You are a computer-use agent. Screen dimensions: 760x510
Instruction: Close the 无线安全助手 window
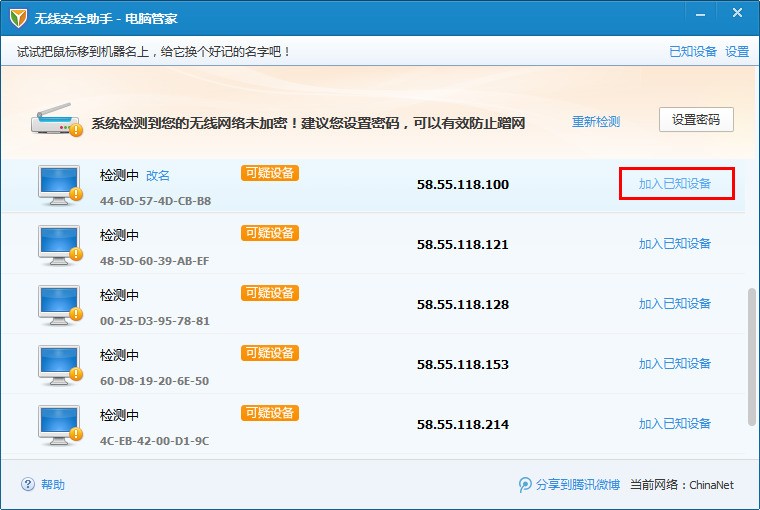737,13
